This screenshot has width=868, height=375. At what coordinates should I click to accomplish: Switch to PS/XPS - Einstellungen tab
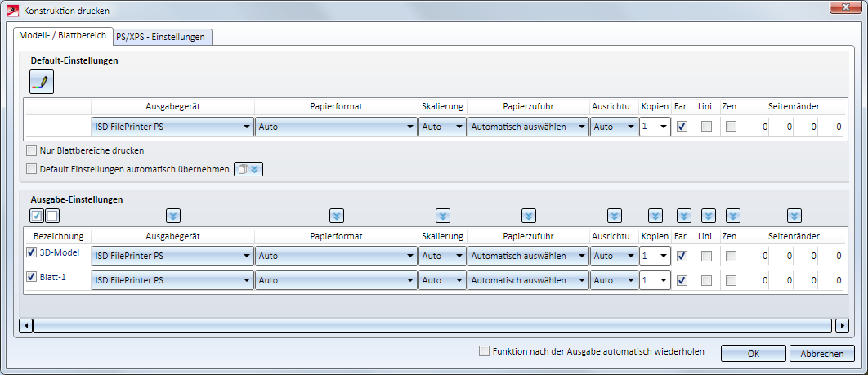(163, 37)
